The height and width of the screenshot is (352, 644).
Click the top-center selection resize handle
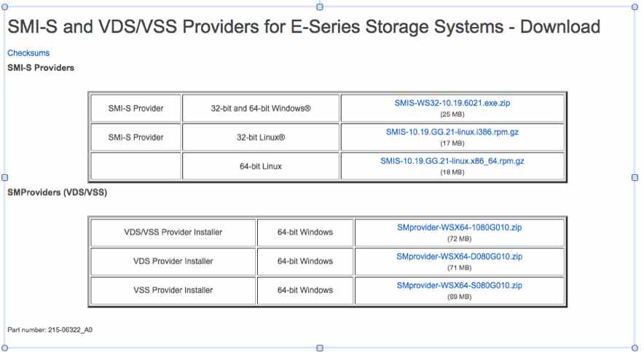point(320,7)
